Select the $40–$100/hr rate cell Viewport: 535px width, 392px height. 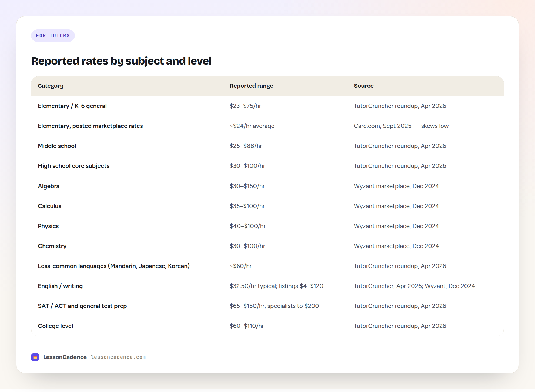[x=248, y=226]
